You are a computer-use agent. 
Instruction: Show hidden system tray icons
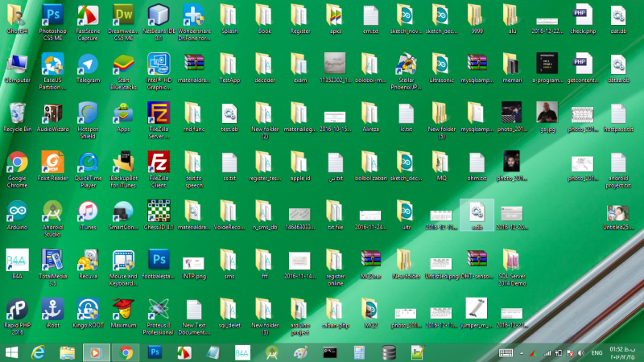point(522,353)
